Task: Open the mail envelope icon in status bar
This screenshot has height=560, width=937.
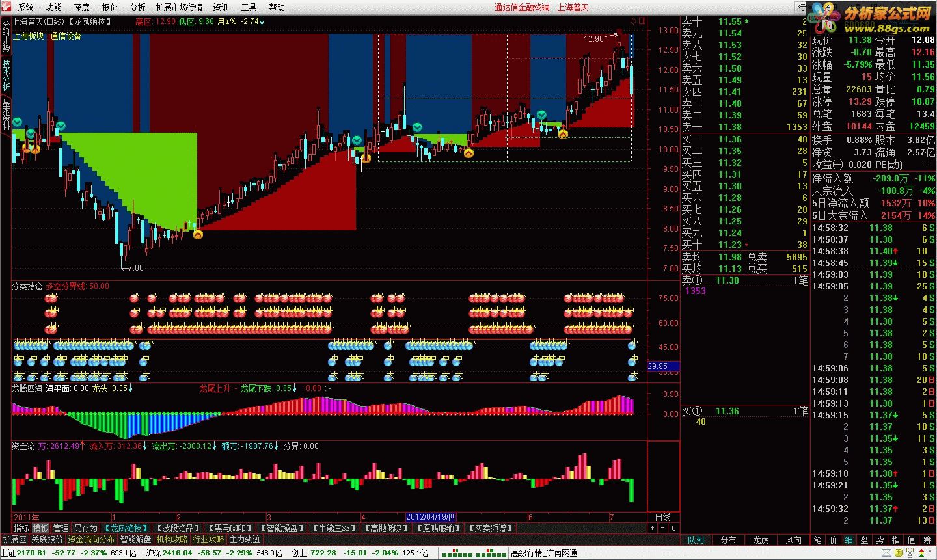Action: click(886, 553)
